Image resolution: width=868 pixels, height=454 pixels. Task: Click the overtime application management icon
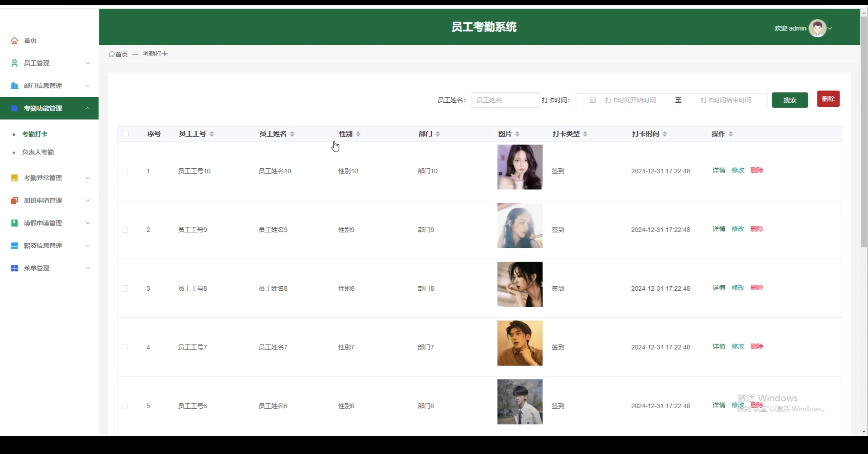(14, 200)
